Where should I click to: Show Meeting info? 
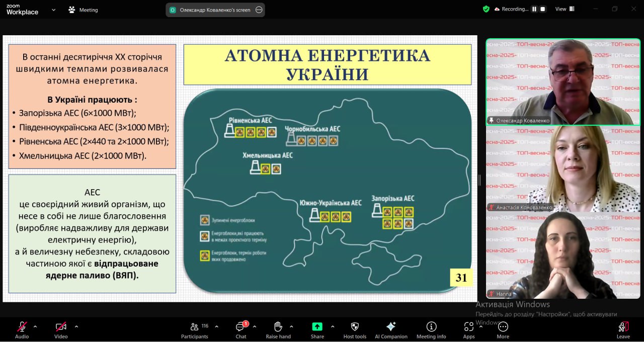[431, 329]
